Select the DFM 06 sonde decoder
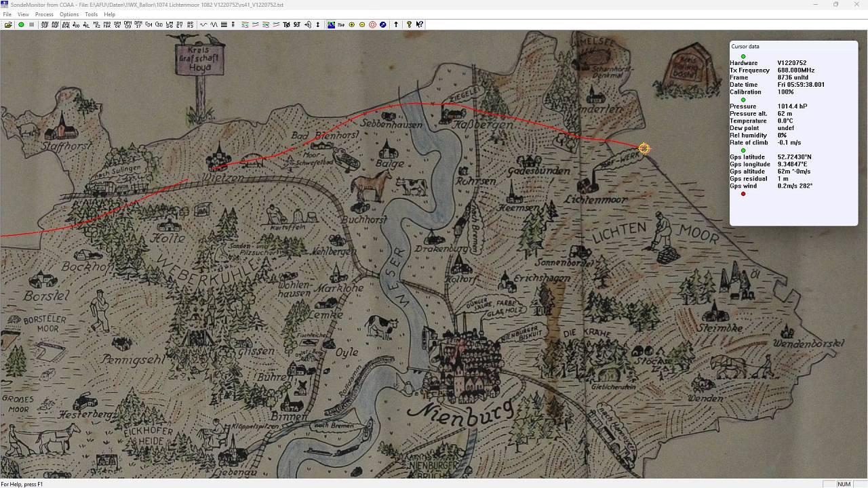 point(117,24)
